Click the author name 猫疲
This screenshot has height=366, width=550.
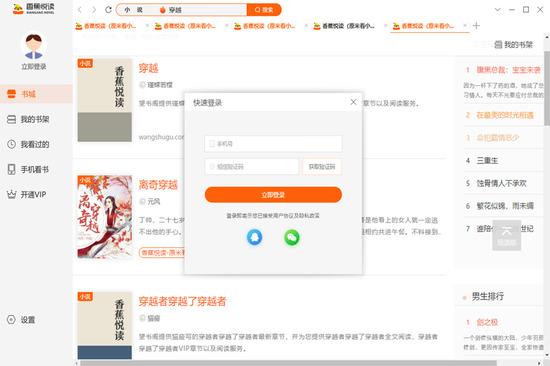[x=154, y=318]
